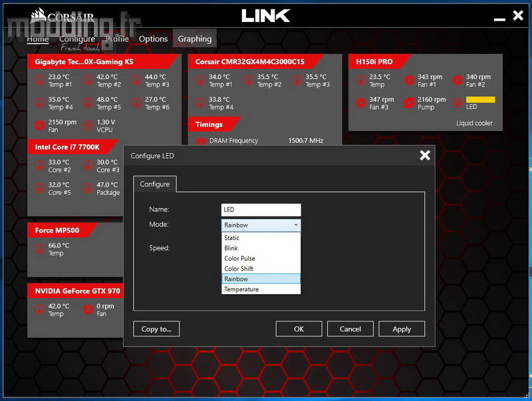Close the Configure LED dialog

(x=425, y=156)
